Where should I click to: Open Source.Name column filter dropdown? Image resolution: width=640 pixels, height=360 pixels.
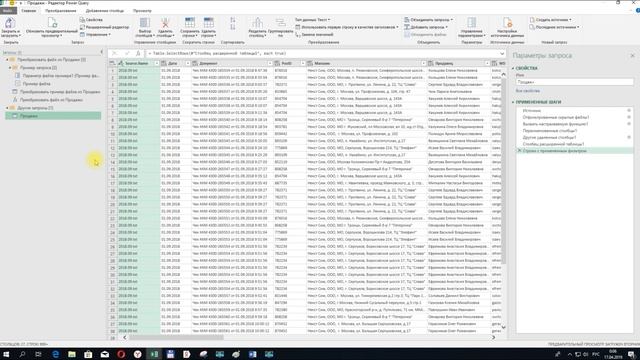tap(156, 63)
